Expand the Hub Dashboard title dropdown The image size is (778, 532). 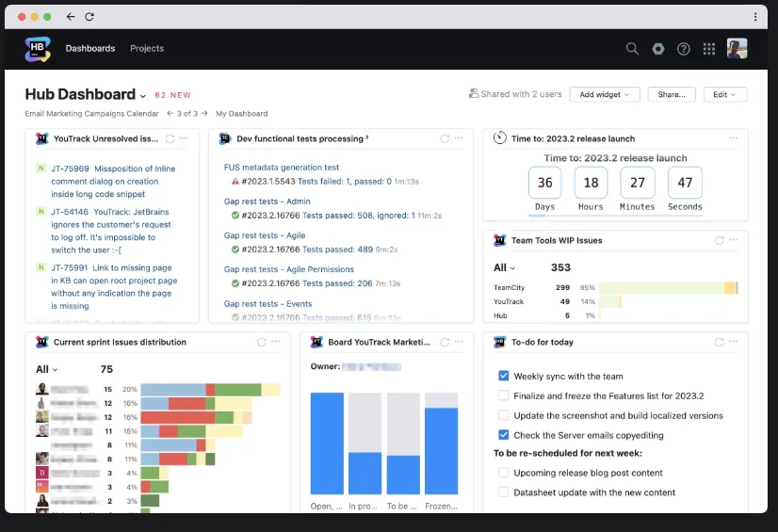pos(143,96)
